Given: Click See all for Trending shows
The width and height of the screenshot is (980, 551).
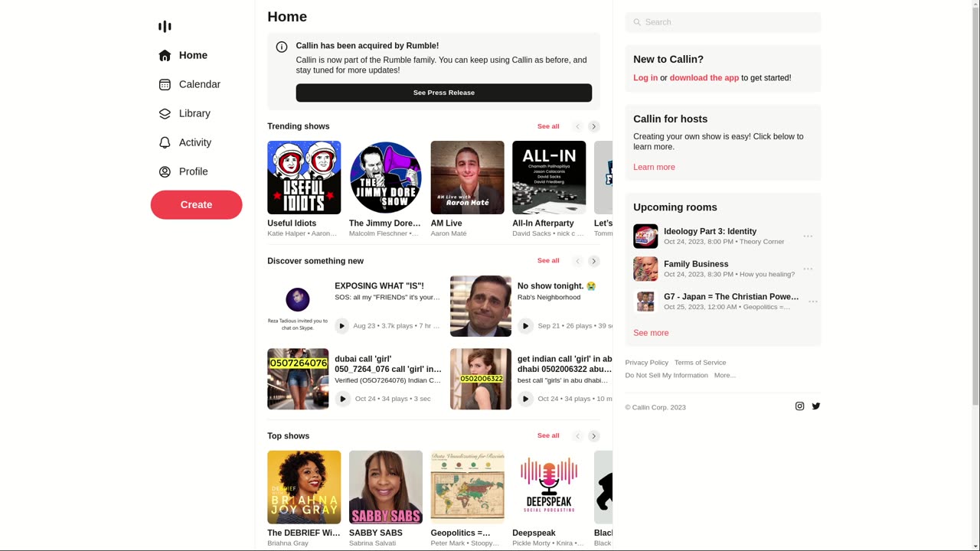Looking at the screenshot, I should click(x=548, y=126).
